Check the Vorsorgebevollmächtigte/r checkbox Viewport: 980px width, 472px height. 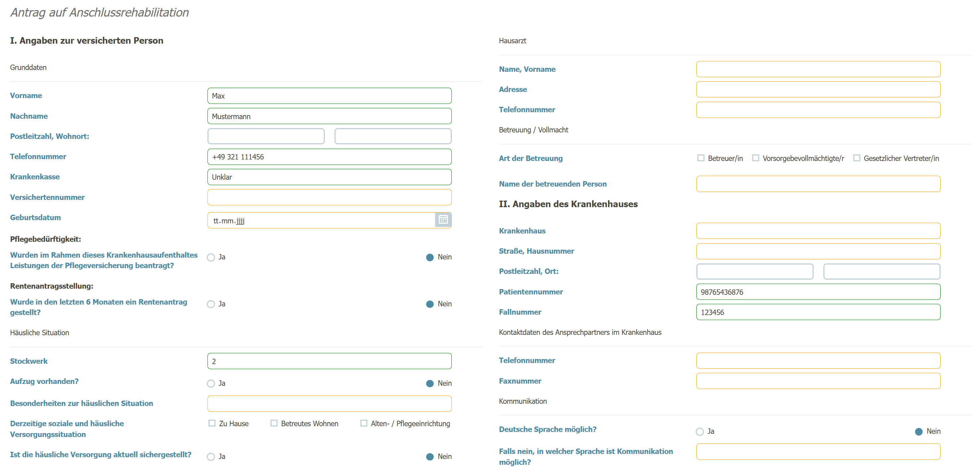tap(755, 158)
